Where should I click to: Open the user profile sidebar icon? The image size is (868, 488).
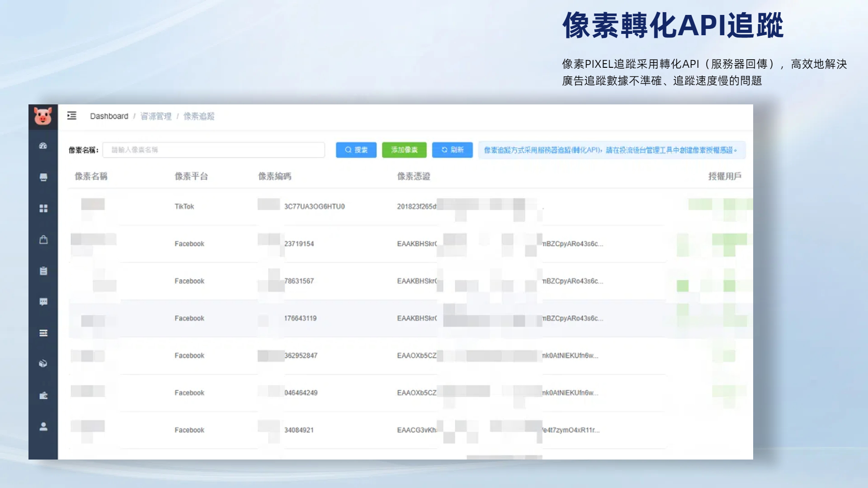click(x=43, y=427)
